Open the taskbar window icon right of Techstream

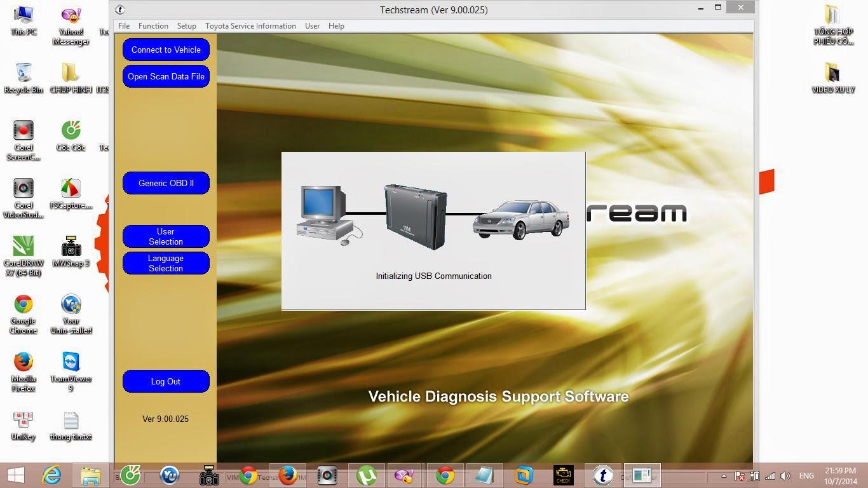(x=642, y=475)
